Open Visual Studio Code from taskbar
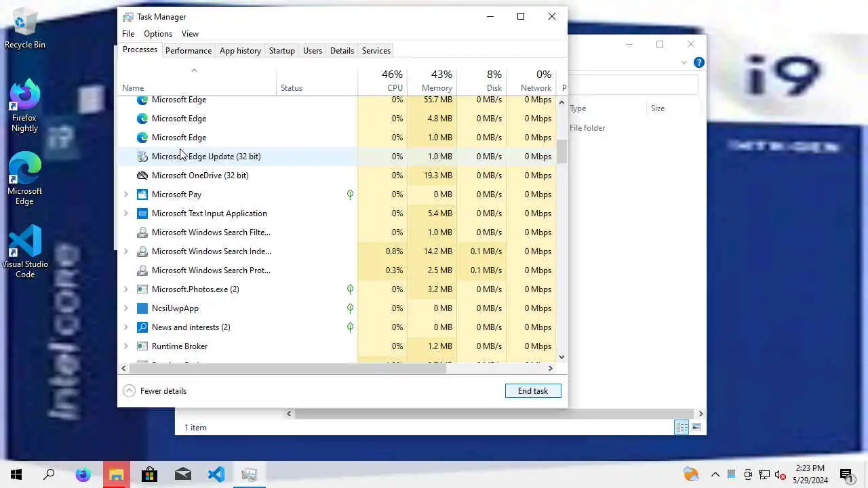 click(x=216, y=474)
